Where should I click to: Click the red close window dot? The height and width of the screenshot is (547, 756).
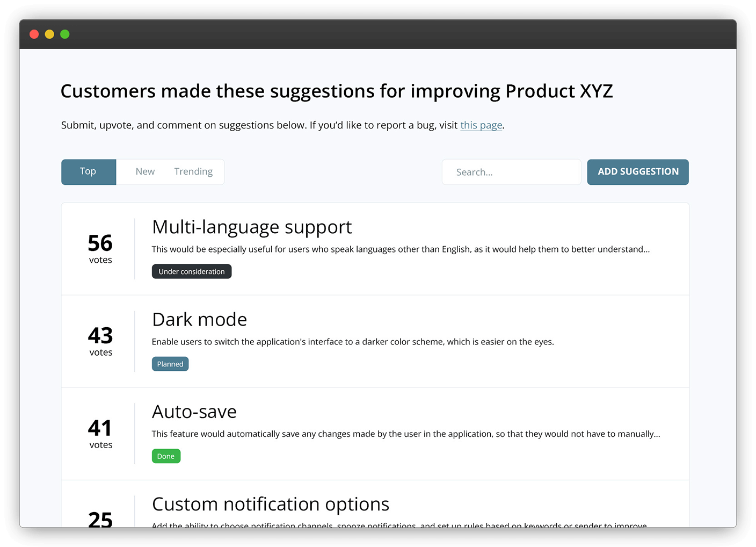pos(34,34)
